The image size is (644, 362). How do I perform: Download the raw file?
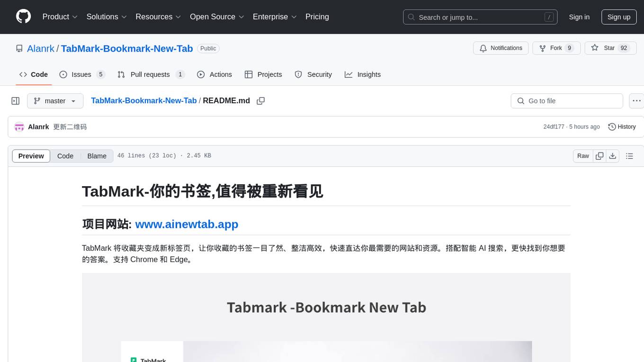(x=612, y=156)
